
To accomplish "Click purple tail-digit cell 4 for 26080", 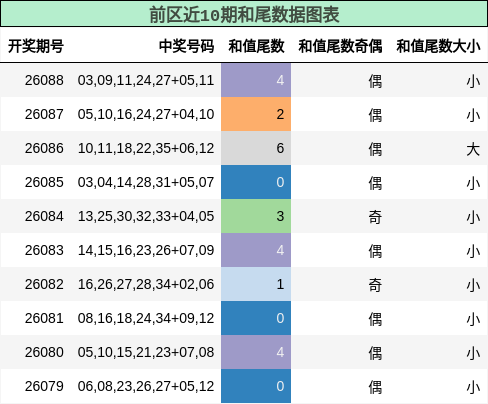I will 256,352.
